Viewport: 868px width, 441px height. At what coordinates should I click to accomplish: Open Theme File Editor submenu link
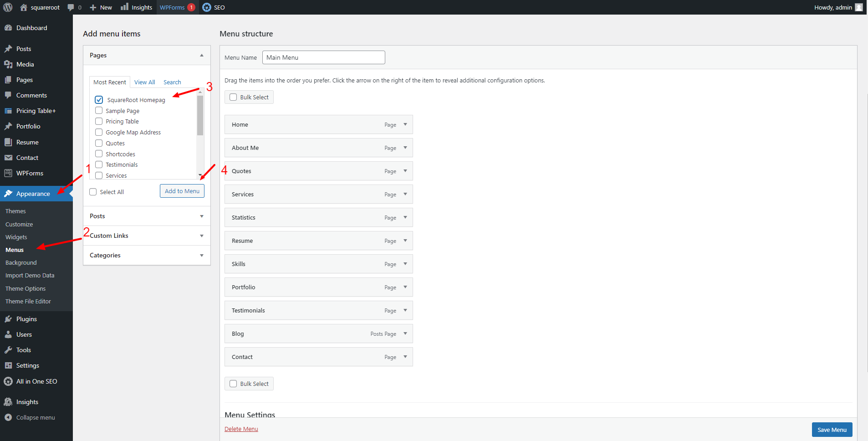28,301
